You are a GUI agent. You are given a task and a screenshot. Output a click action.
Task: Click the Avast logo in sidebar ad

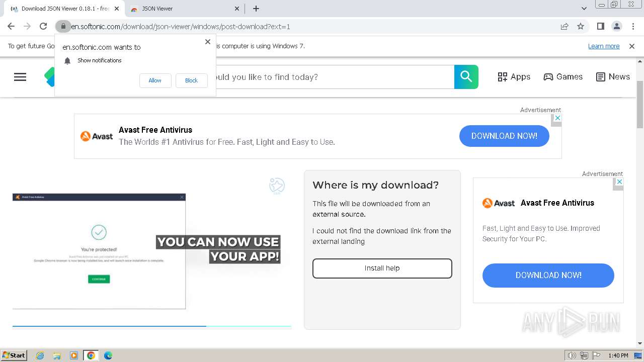(x=499, y=203)
